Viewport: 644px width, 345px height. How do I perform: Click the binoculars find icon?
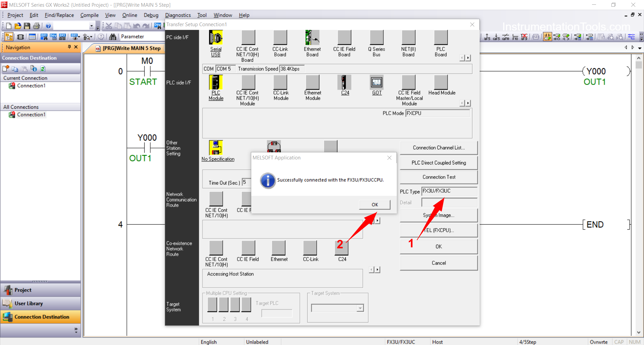(x=113, y=37)
